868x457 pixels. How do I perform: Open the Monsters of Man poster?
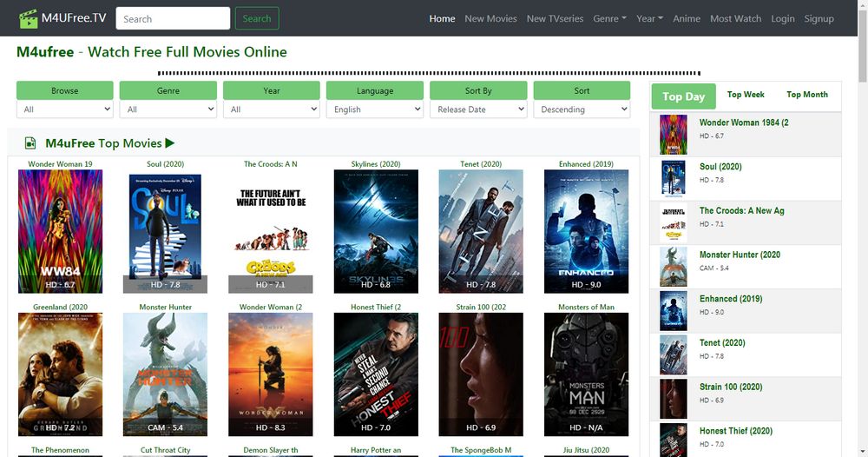(x=586, y=374)
